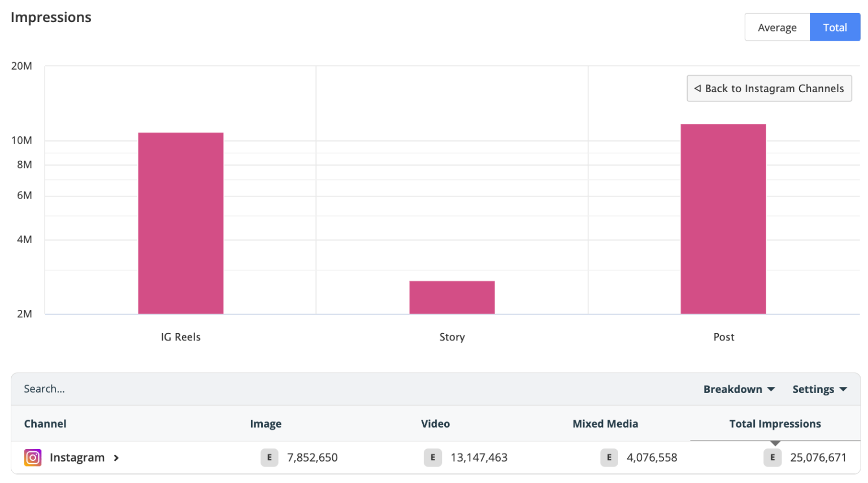Open the Breakdown dropdown
The height and width of the screenshot is (483, 868).
[739, 389]
